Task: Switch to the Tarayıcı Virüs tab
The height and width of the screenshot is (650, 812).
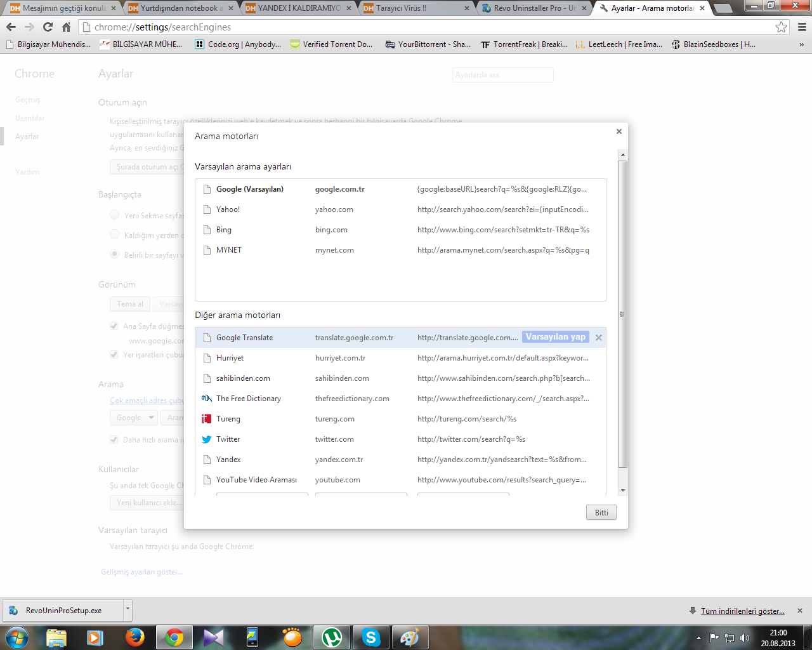Action: coord(415,8)
